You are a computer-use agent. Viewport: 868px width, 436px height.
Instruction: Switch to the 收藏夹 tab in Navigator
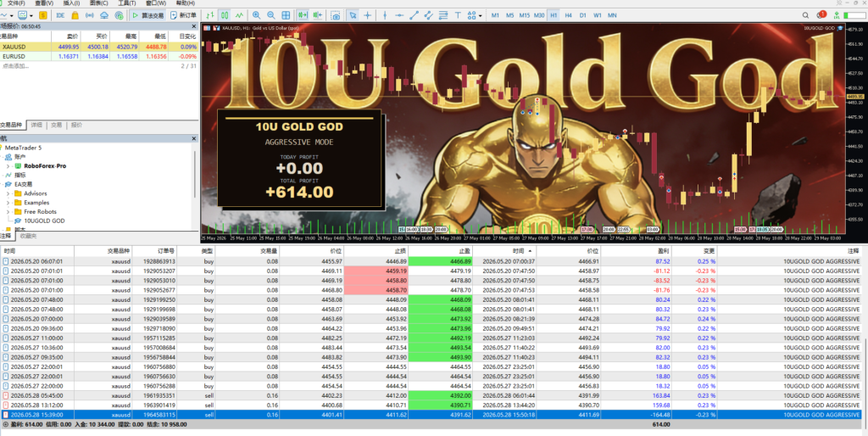28,236
